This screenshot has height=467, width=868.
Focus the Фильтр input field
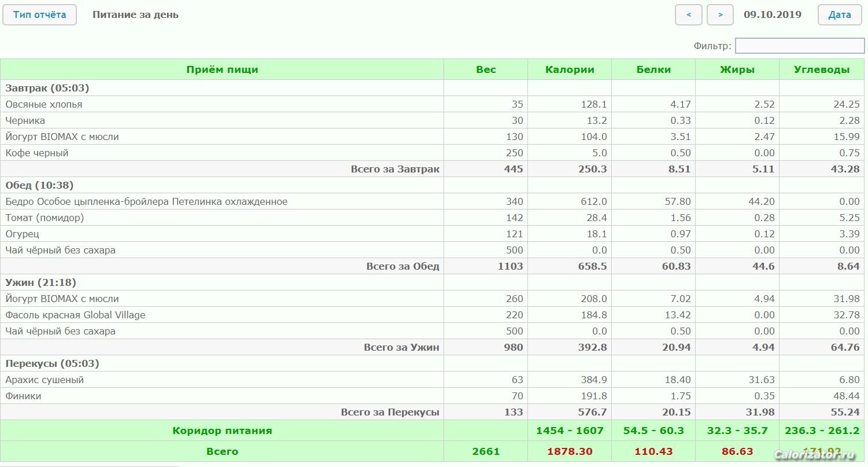[800, 46]
